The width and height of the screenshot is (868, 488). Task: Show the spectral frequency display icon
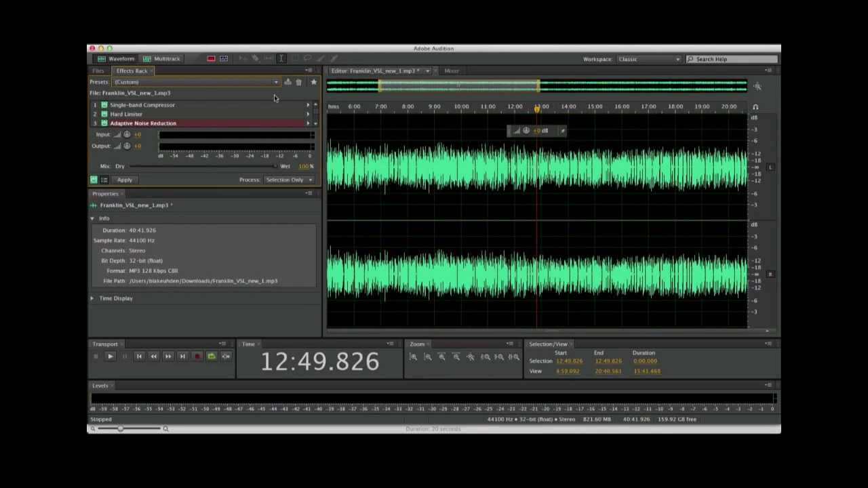211,59
